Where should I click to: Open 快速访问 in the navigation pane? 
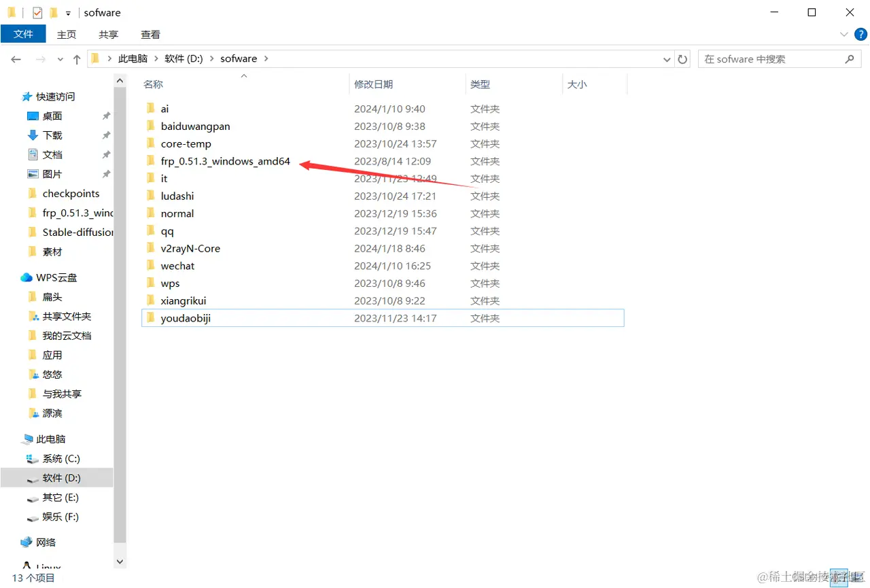[x=56, y=97]
